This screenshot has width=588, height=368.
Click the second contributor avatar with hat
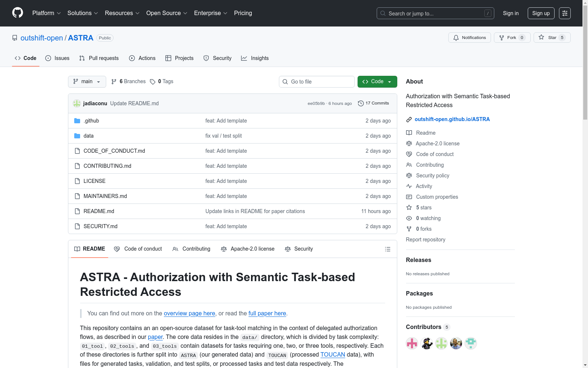(x=427, y=343)
